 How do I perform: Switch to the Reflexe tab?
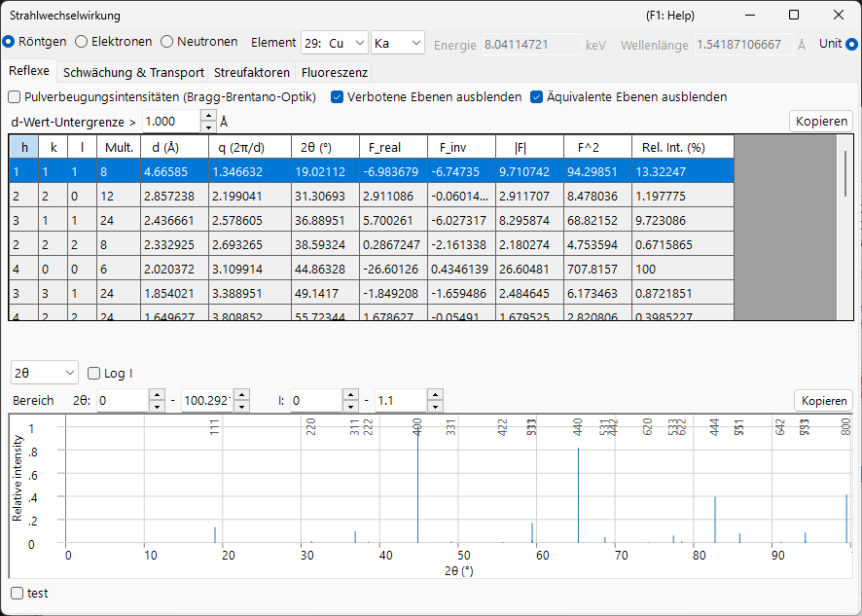pyautogui.click(x=29, y=71)
